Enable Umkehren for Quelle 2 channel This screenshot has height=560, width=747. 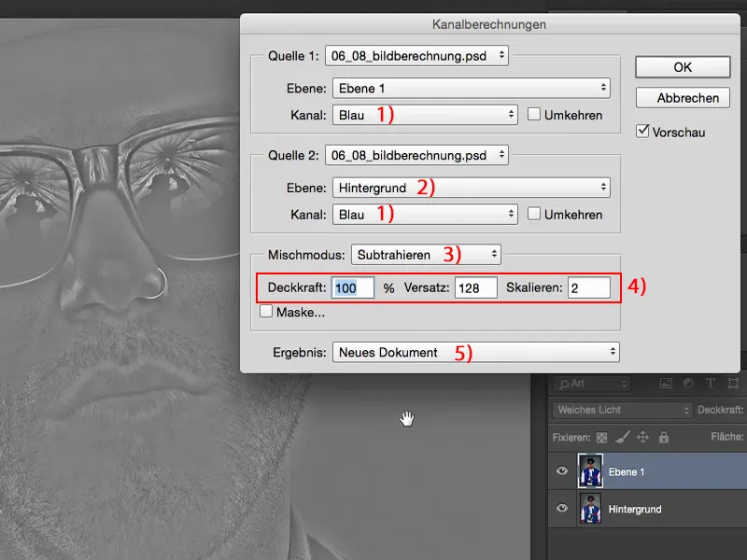click(x=534, y=214)
